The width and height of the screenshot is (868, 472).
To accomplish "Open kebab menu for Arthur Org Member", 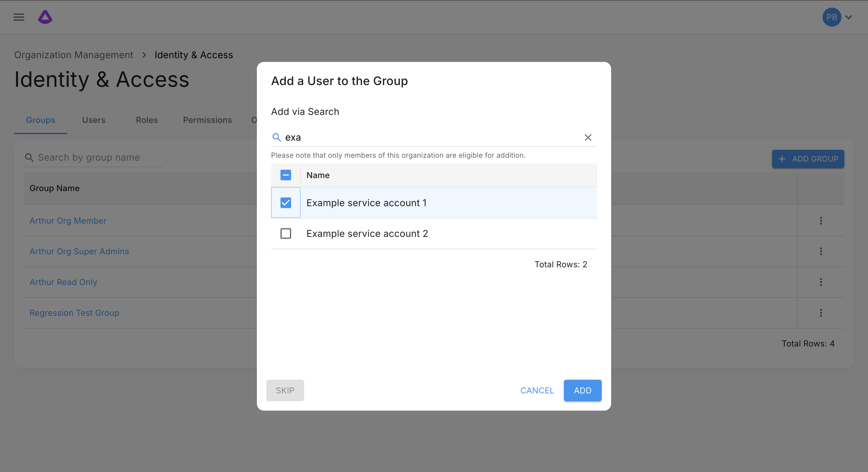I will [821, 220].
